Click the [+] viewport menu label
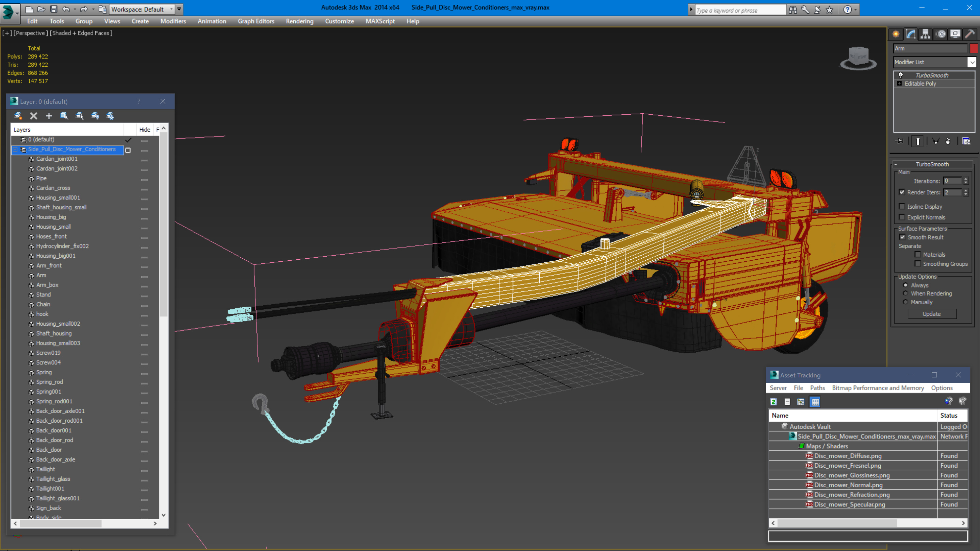 [7, 33]
